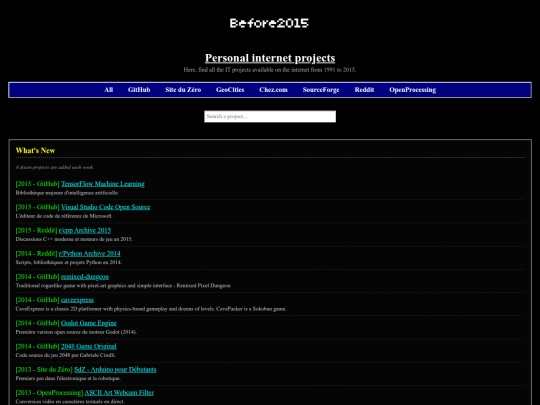Select the Reddit category
This screenshot has width=540, height=405.
(364, 90)
